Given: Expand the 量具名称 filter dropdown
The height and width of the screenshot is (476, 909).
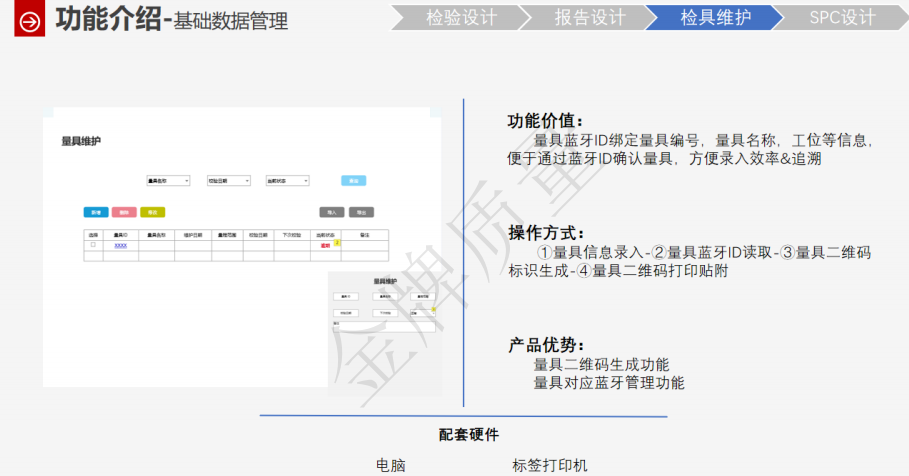Looking at the screenshot, I should point(168,181).
